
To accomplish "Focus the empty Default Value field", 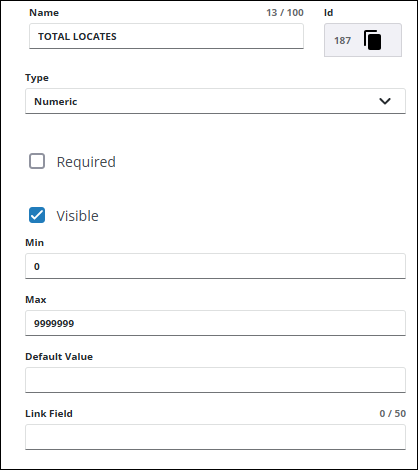I will (215, 380).
